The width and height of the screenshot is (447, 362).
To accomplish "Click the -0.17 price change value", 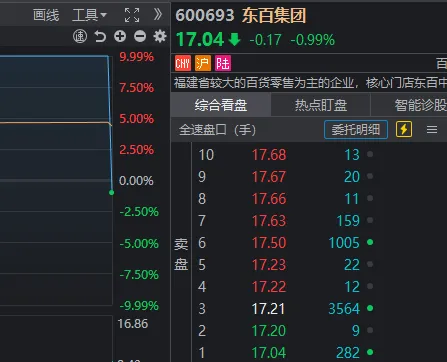I will coord(266,40).
